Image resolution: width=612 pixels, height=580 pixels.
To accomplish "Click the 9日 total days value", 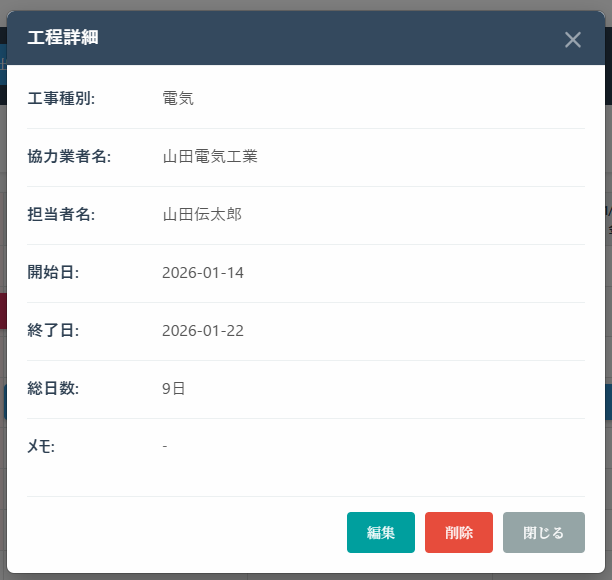I will (x=173, y=389).
